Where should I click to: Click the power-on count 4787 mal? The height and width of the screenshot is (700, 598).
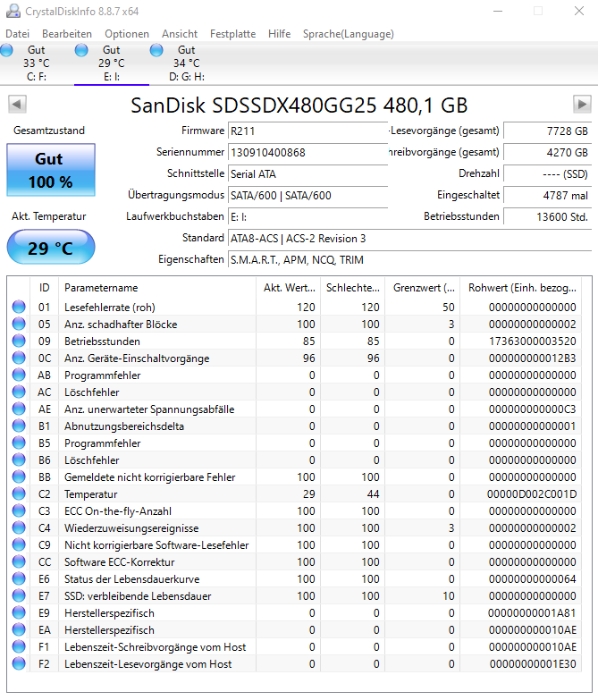[548, 195]
